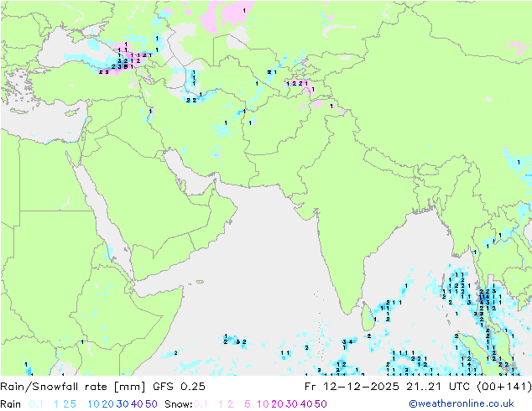532x411 pixels.
Task: Select rain legend value 30
Action: tap(123, 404)
